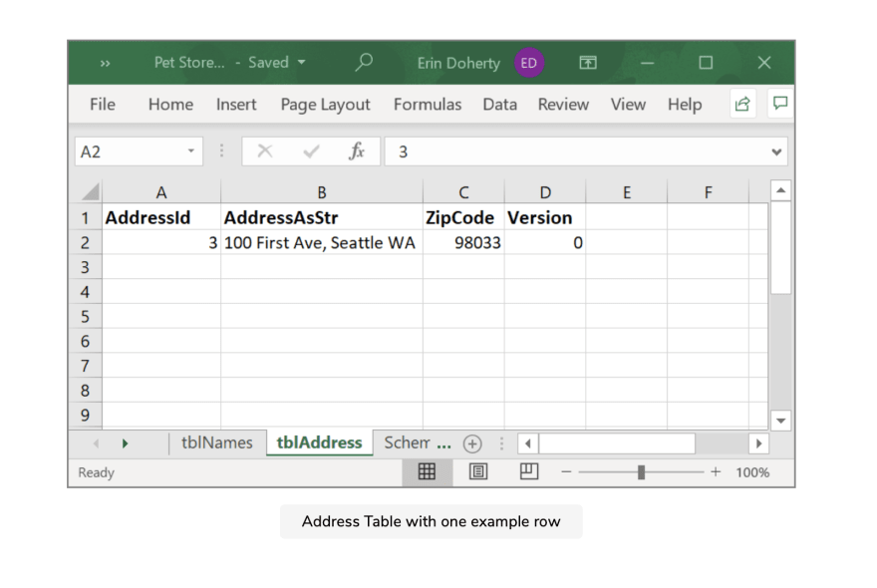Click Erin Doherty account avatar
This screenshot has width=877, height=588.
[x=528, y=63]
